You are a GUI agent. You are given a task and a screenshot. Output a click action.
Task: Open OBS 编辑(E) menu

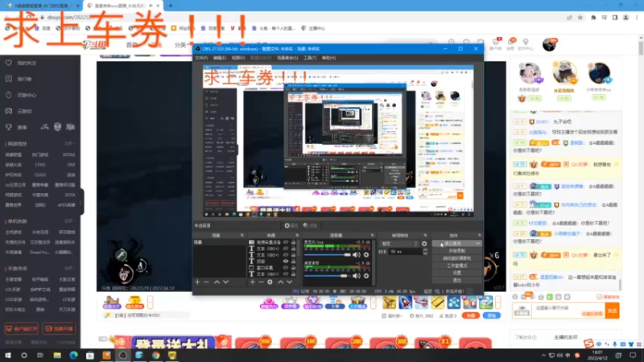tap(219, 58)
